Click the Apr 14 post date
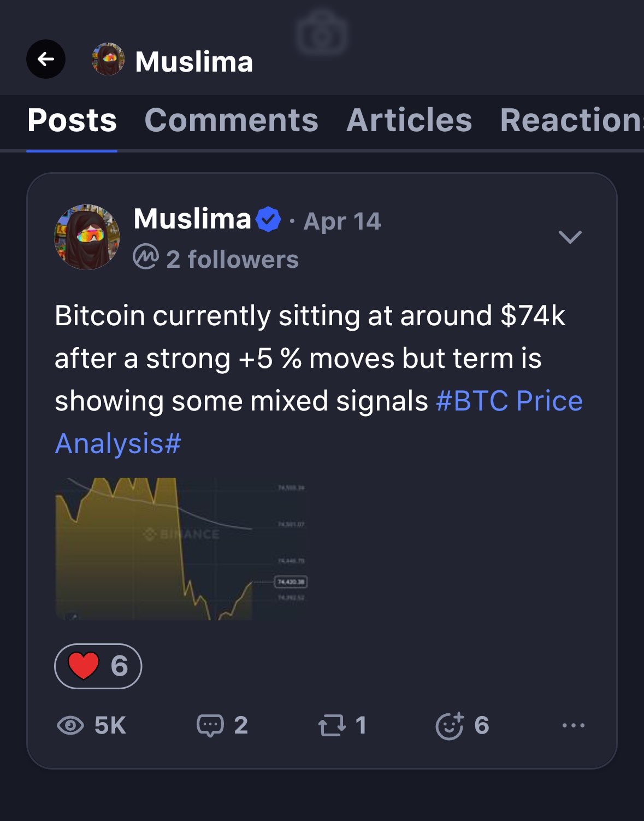This screenshot has height=821, width=644. [342, 221]
